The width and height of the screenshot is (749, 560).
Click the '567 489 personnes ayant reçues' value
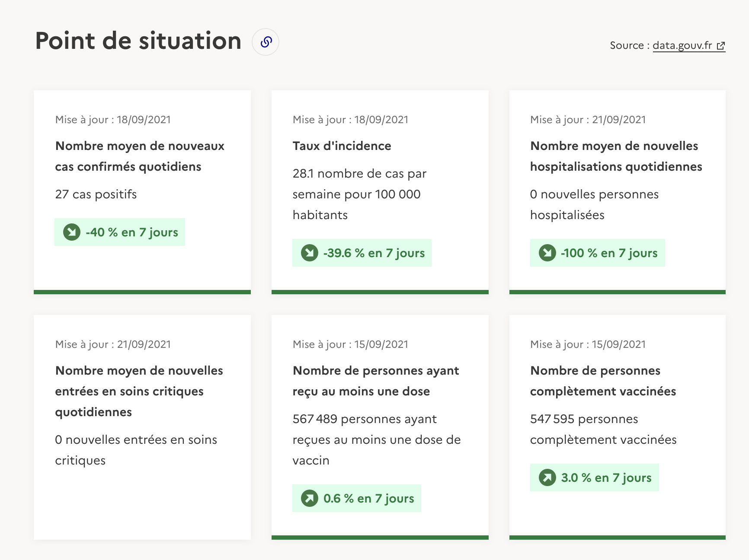tap(377, 439)
